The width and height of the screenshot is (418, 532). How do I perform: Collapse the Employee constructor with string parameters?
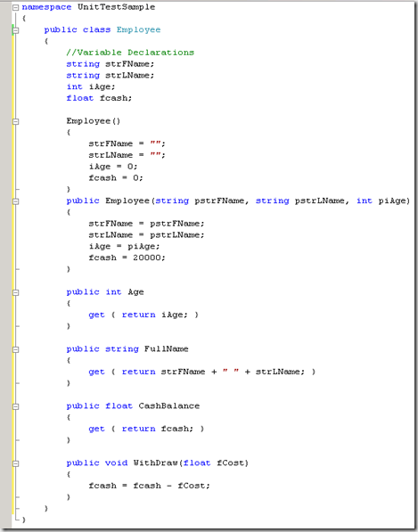[x=15, y=201]
